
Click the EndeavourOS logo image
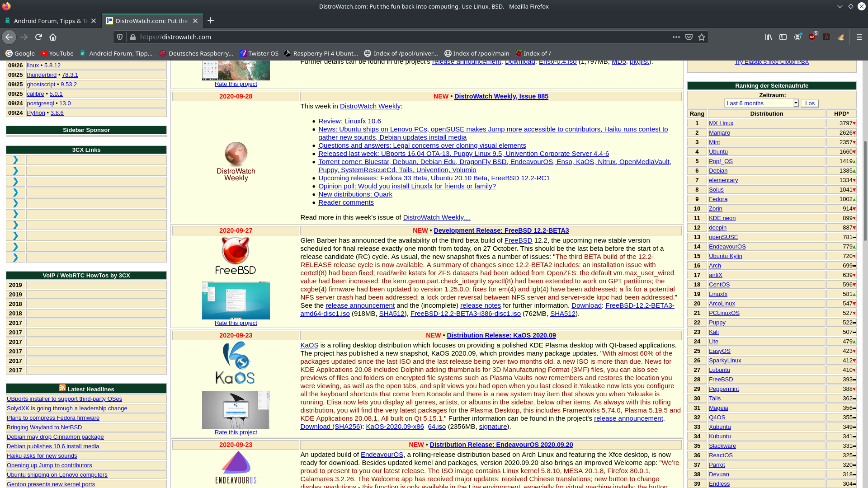[x=236, y=468]
